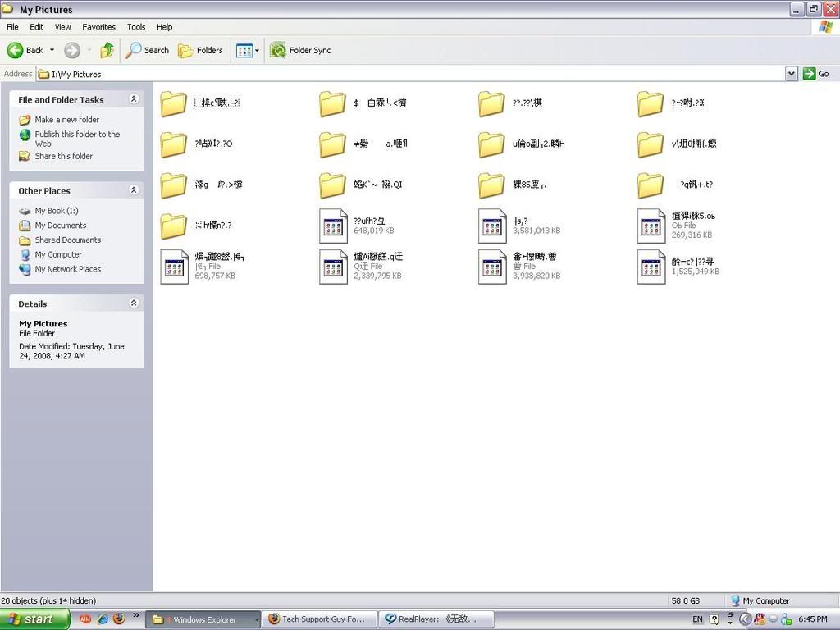Collapse the Other Places panel

tap(134, 190)
